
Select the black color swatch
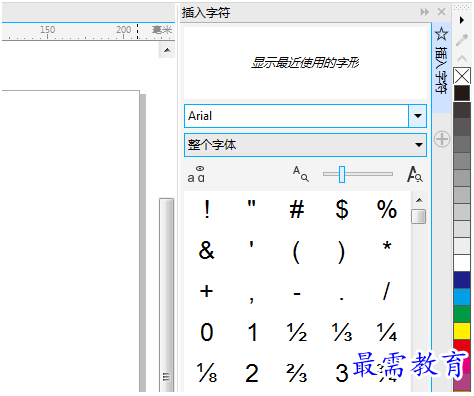tap(462, 93)
